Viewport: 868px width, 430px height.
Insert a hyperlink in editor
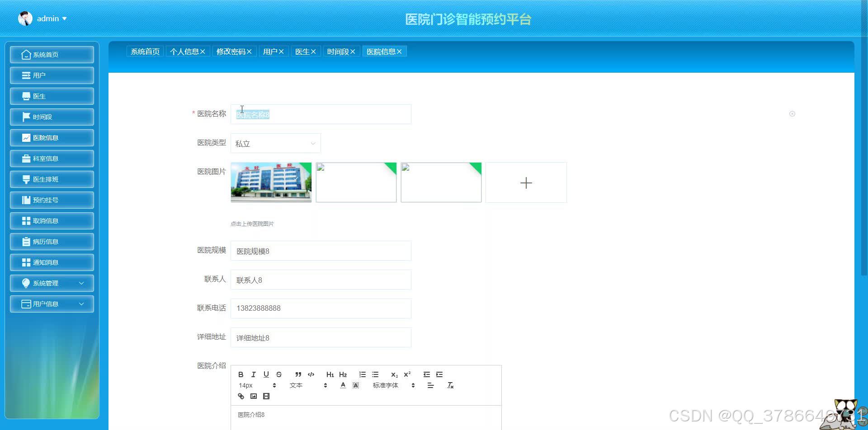tap(241, 396)
